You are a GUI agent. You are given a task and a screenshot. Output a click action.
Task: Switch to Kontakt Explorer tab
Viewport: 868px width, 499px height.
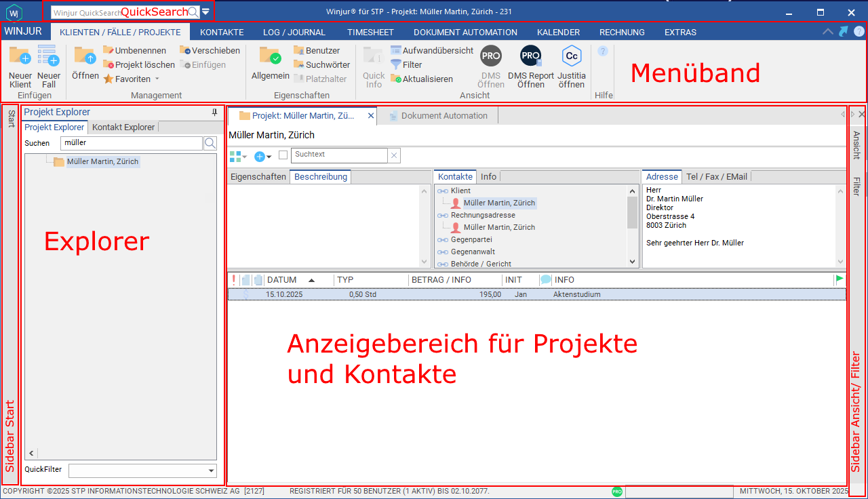tap(123, 127)
